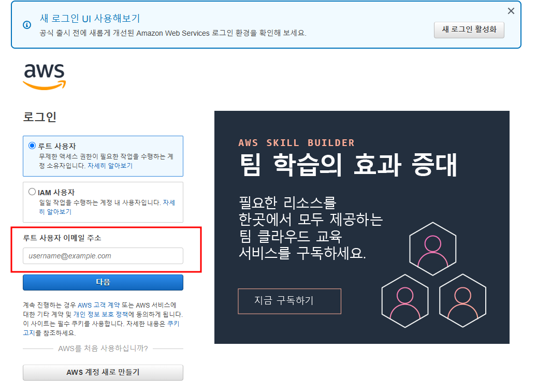Open the 'AWS 고객 계약' link
Image resolution: width=551 pixels, height=392 pixels.
(x=99, y=305)
